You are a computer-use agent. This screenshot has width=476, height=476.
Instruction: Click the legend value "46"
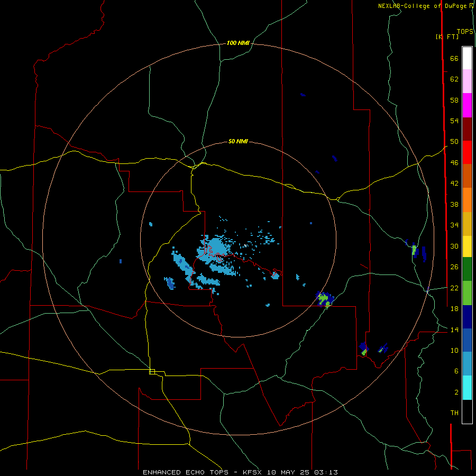(454, 162)
